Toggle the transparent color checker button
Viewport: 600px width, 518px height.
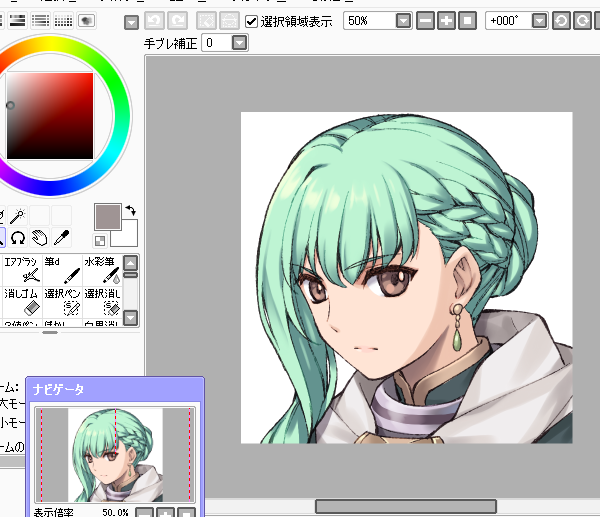[99, 241]
